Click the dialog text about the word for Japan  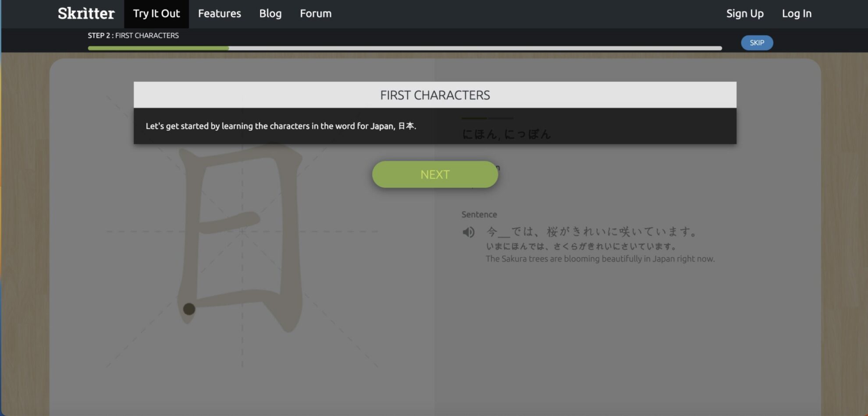point(281,126)
